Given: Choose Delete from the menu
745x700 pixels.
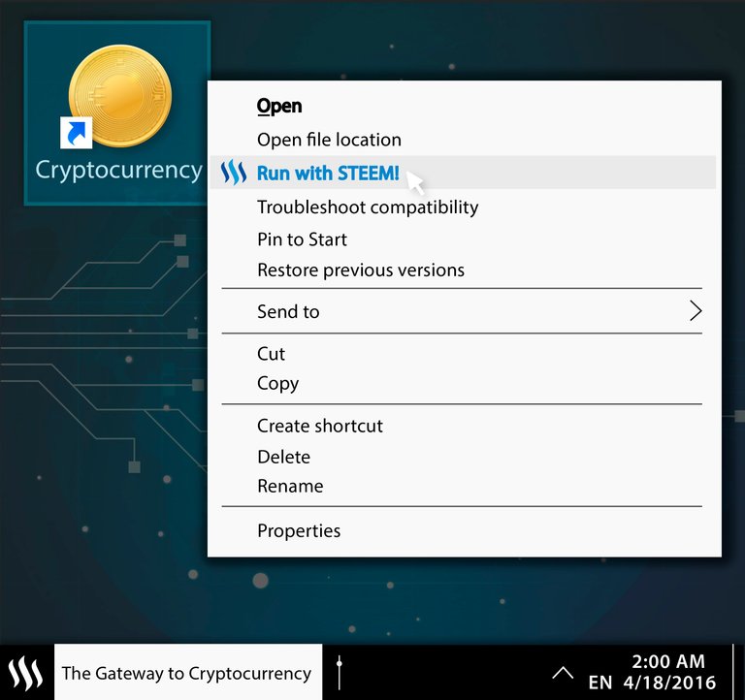Looking at the screenshot, I should 284,457.
